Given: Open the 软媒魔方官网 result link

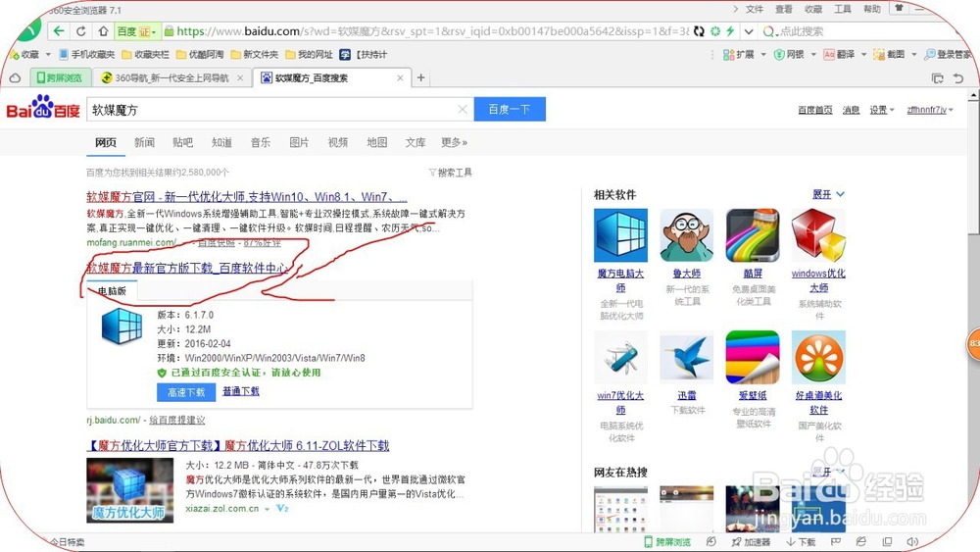Looking at the screenshot, I should point(247,197).
